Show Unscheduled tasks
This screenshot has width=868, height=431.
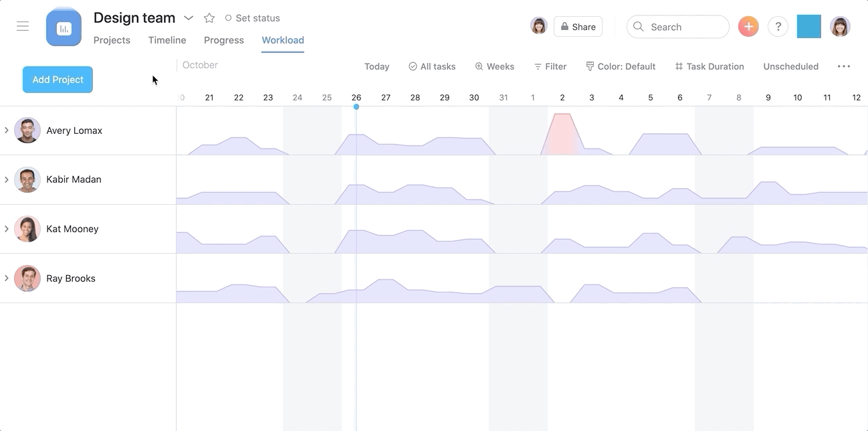(791, 66)
